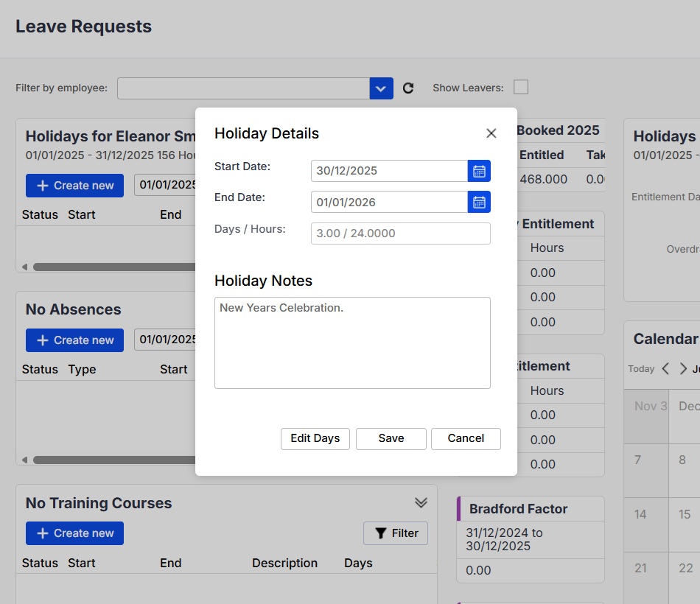Click the Edit Days button
This screenshot has width=700, height=604.
click(x=315, y=438)
